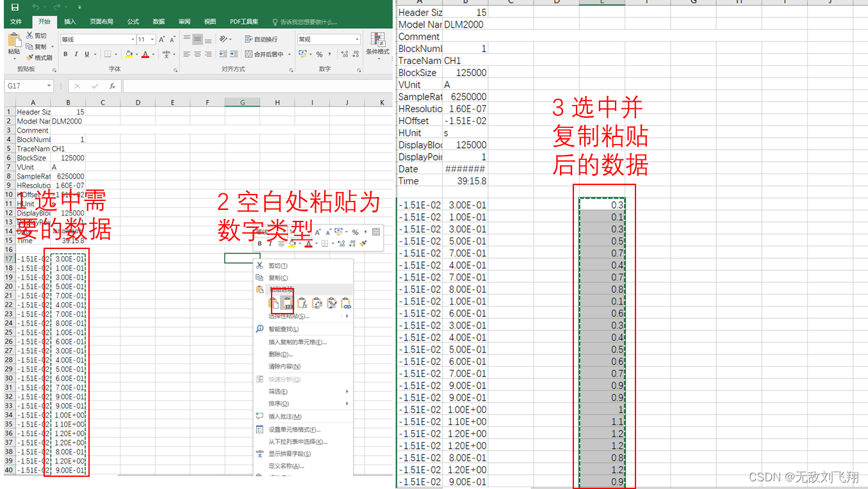The image size is (868, 489).
Task: Enable Wrap Text (自动换行)
Action: tap(261, 39)
